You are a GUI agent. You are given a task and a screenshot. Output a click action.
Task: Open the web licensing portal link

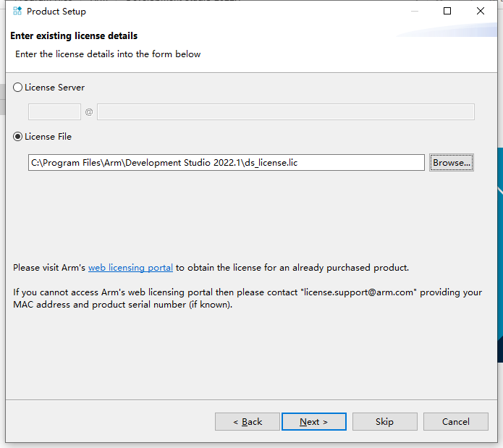pos(130,268)
